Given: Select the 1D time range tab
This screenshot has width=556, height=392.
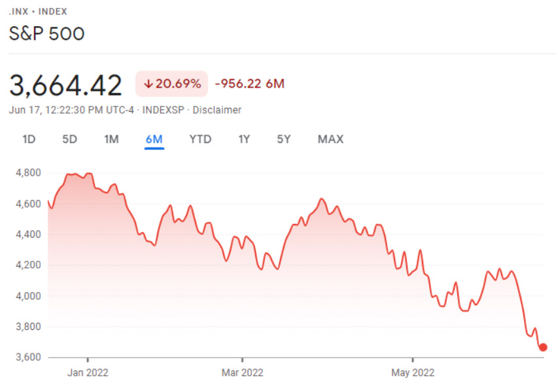Looking at the screenshot, I should (x=29, y=139).
